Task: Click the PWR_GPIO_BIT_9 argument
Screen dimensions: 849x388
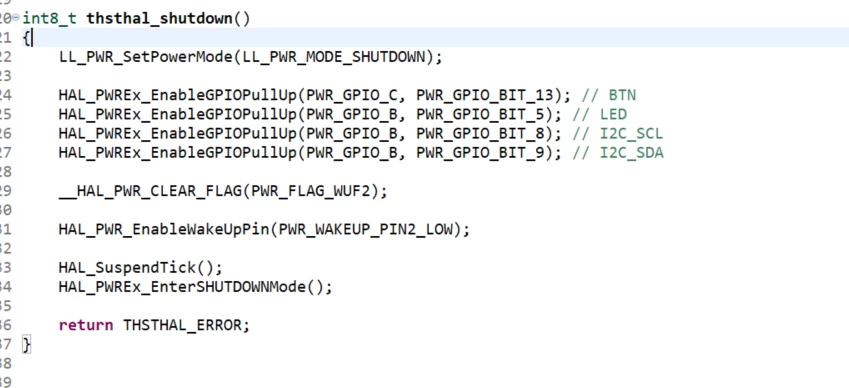Action: tap(480, 153)
